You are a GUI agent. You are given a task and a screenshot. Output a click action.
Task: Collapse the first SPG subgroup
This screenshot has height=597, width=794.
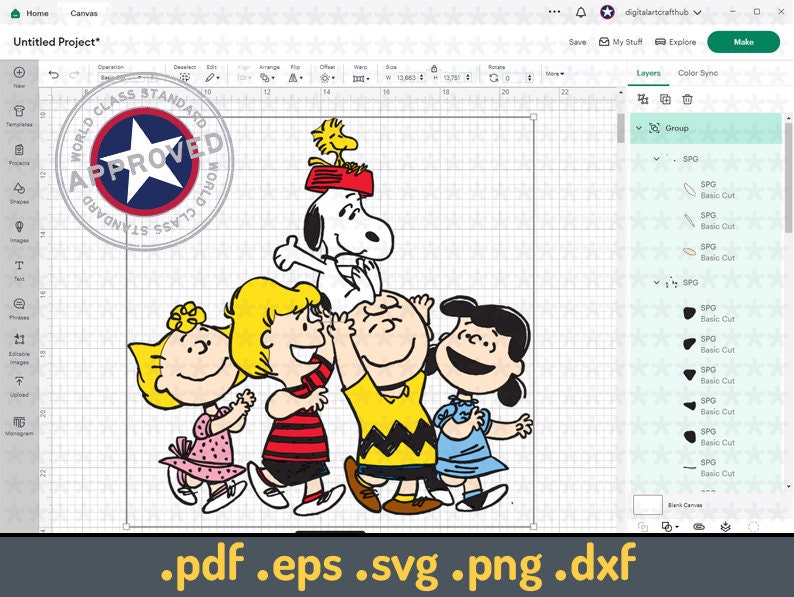tap(657, 159)
